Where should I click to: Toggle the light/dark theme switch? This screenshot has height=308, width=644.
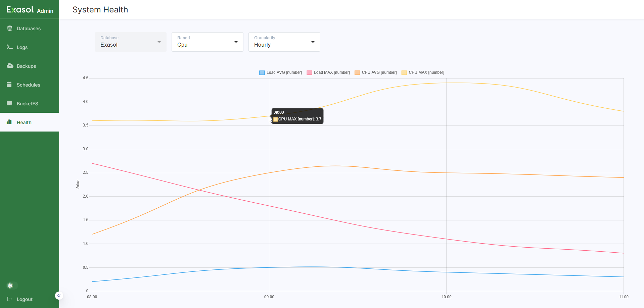12,286
